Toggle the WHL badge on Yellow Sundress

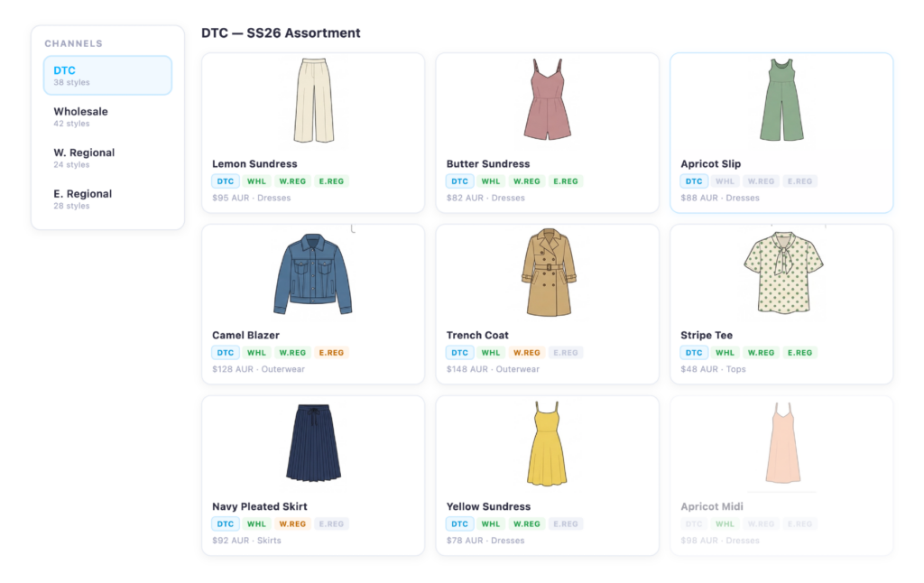490,523
